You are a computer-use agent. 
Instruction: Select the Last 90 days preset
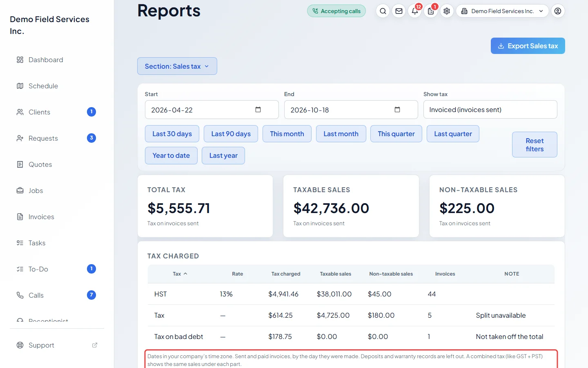click(x=231, y=134)
